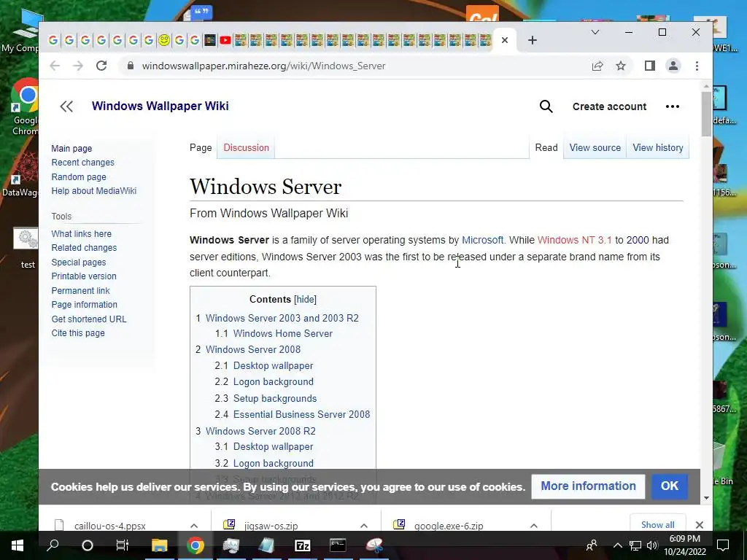This screenshot has width=747, height=560.
Task: Open 7-Zip from the taskbar
Action: pyautogui.click(x=303, y=545)
